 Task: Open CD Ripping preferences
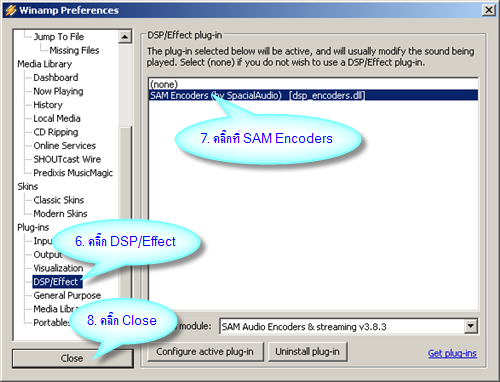(56, 132)
